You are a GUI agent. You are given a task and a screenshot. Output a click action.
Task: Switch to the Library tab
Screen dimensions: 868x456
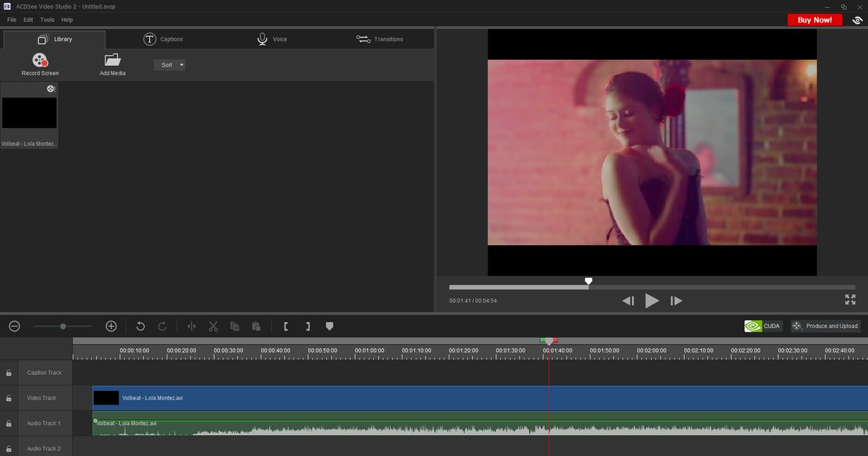pos(54,39)
